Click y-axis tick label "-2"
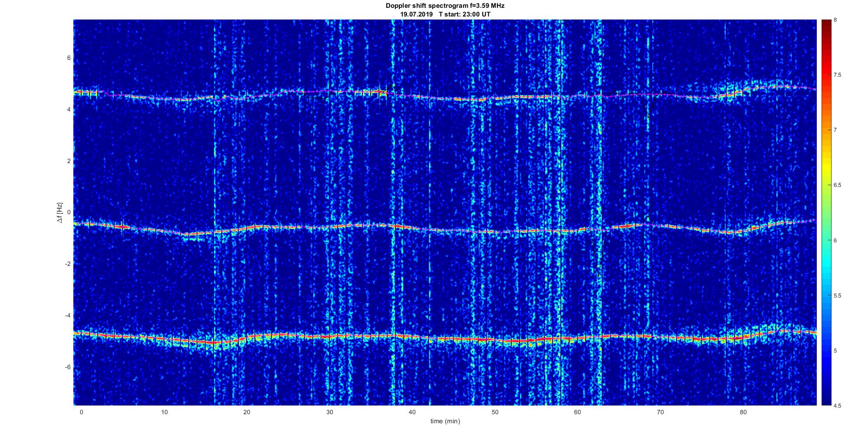Screen dimensions: 868x435 [x=68, y=264]
